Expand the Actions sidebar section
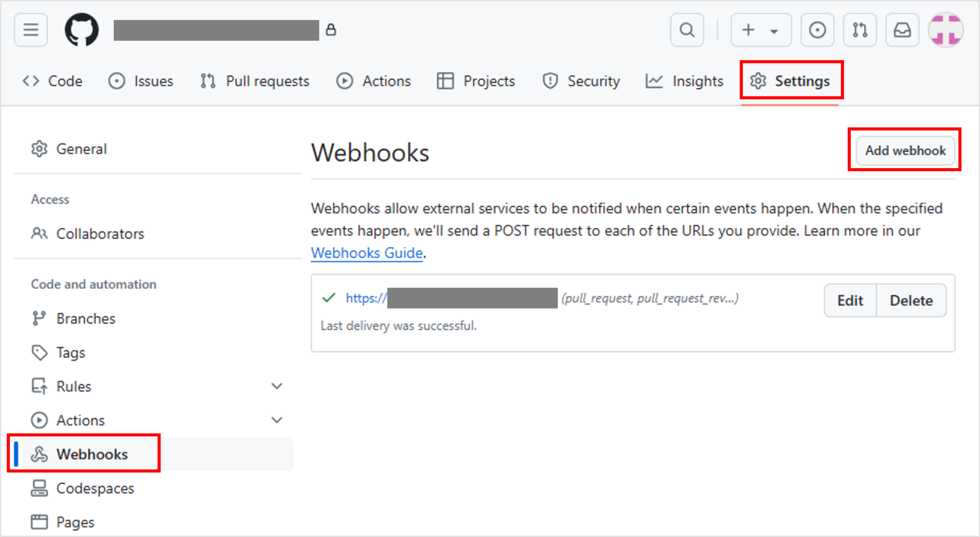Viewport: 980px width, 537px height. tap(277, 420)
